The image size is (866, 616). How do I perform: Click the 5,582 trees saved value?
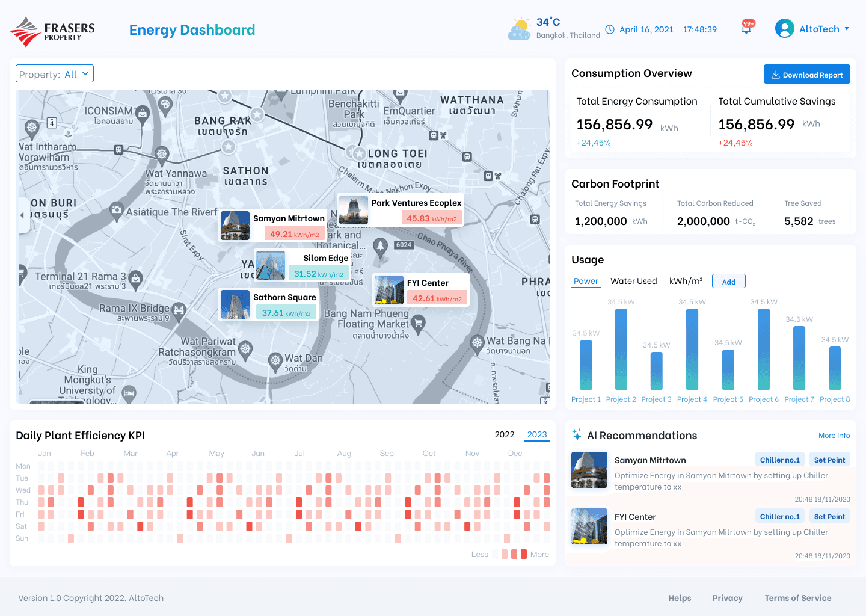pos(799,221)
